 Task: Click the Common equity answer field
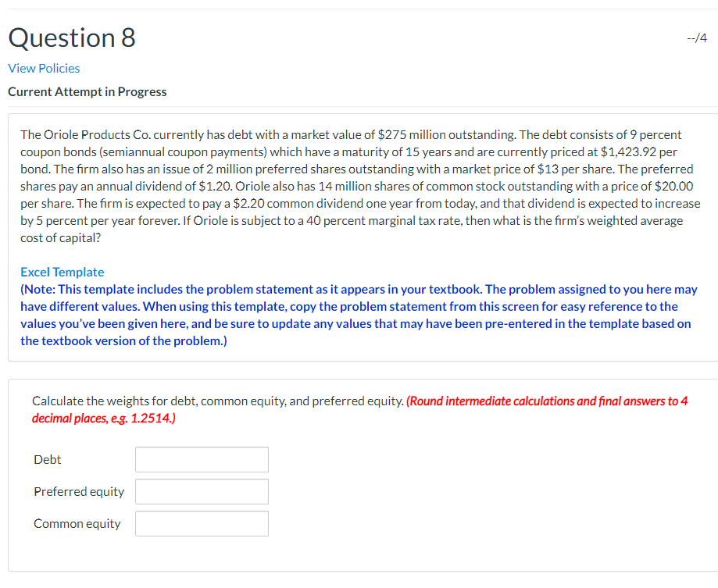201,523
